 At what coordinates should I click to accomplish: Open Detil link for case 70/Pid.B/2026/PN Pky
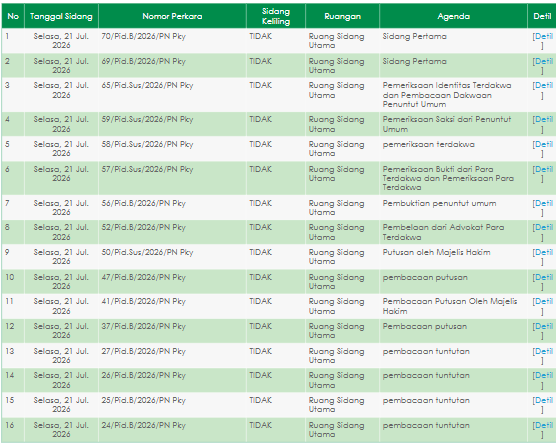[x=544, y=36]
